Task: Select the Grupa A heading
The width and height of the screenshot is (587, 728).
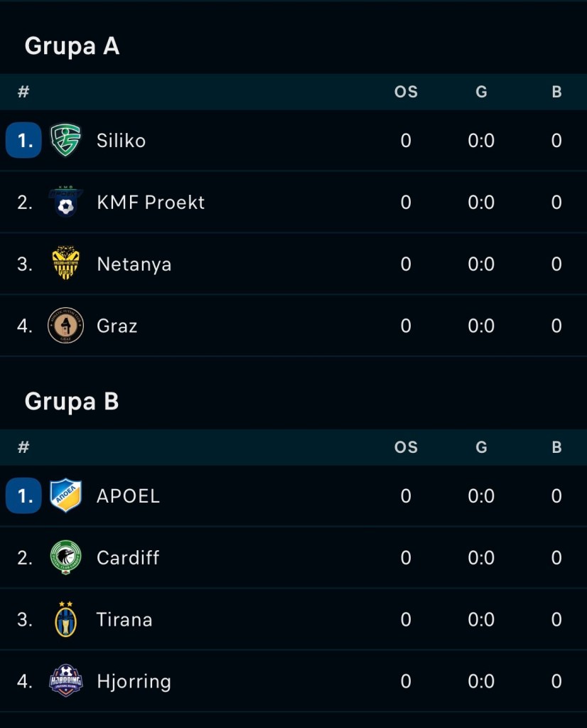Action: 72,46
